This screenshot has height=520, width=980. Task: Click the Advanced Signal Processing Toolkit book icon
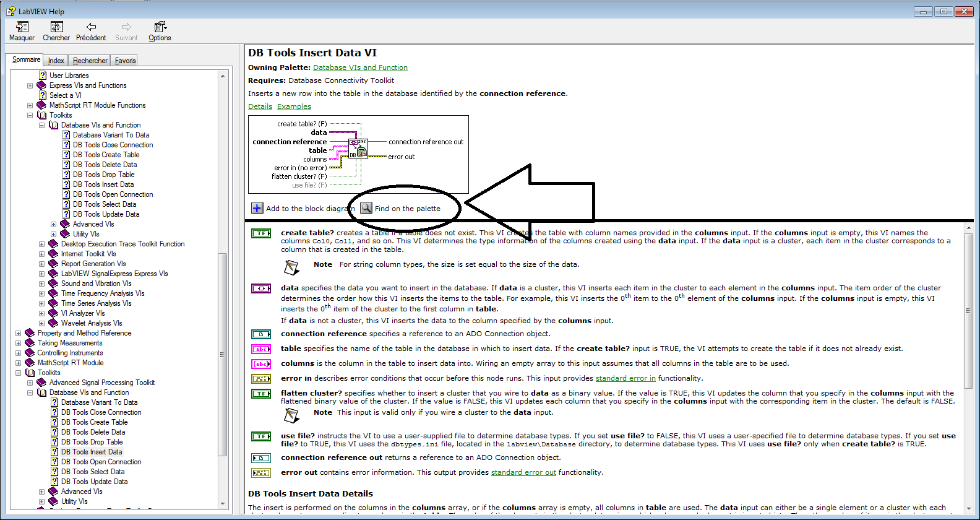pos(41,383)
